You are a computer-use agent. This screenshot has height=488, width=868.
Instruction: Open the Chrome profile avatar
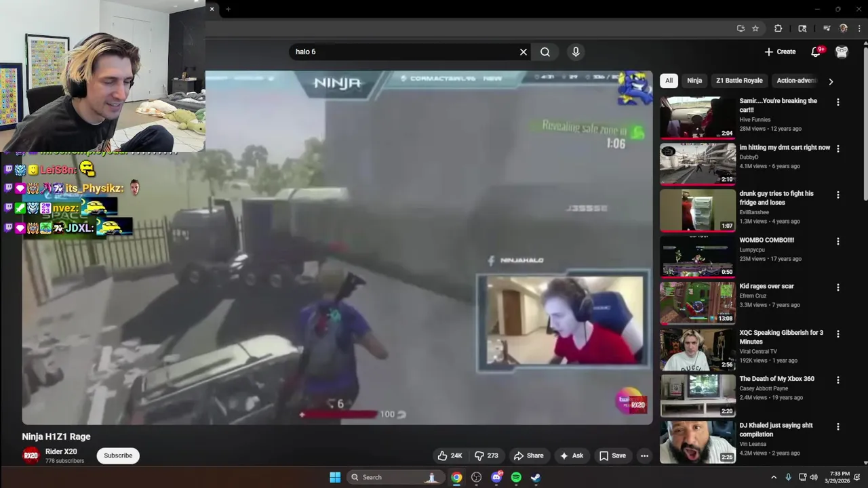click(844, 28)
